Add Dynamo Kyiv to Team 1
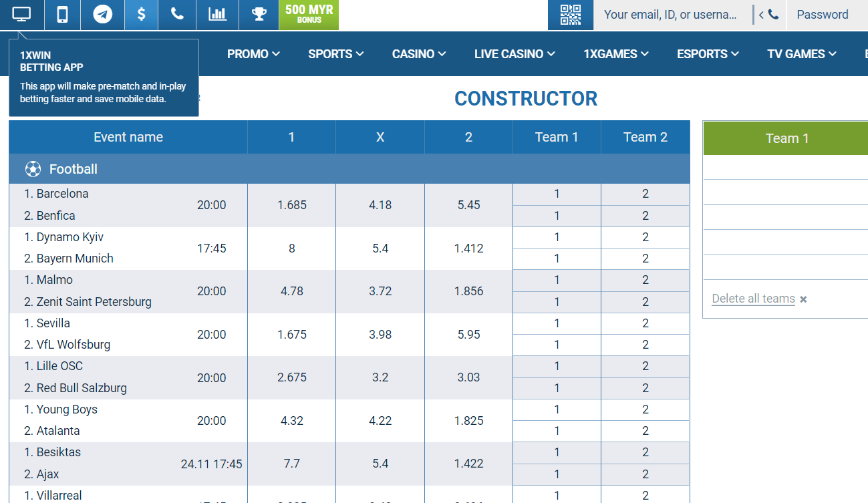Image resolution: width=868 pixels, height=503 pixels. click(557, 237)
